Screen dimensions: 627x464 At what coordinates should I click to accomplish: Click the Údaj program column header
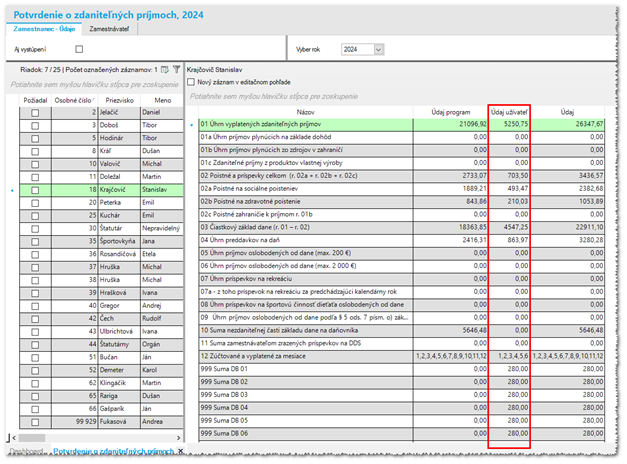click(x=451, y=112)
